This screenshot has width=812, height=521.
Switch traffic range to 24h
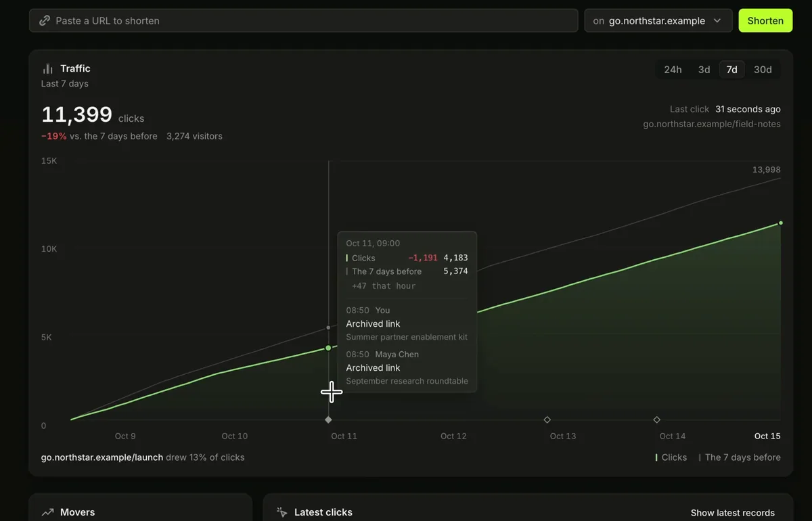pos(673,70)
